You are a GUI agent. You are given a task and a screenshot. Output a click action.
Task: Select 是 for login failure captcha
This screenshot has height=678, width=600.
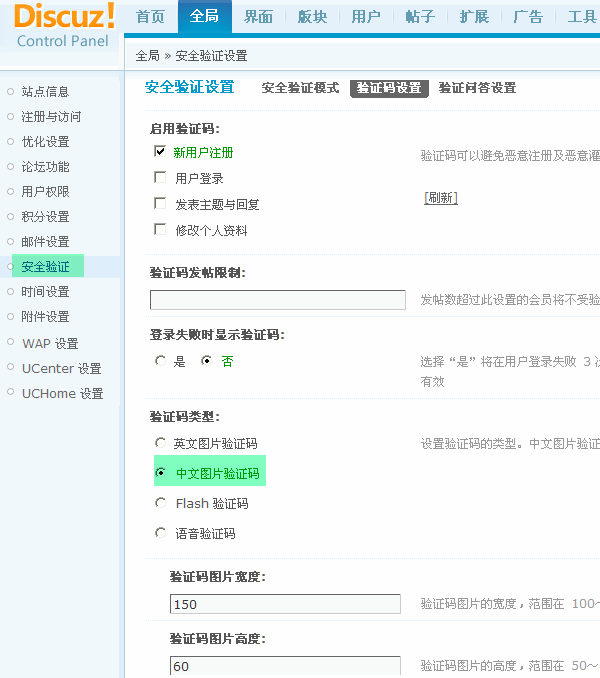(x=160, y=360)
